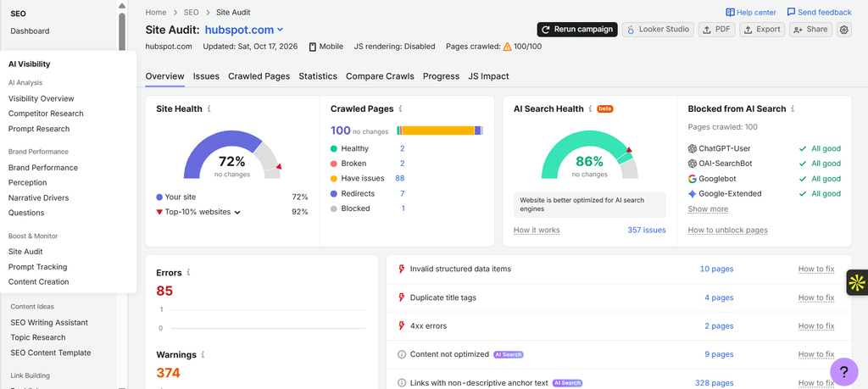Click the Share button
The width and height of the screenshot is (868, 389).
click(810, 30)
